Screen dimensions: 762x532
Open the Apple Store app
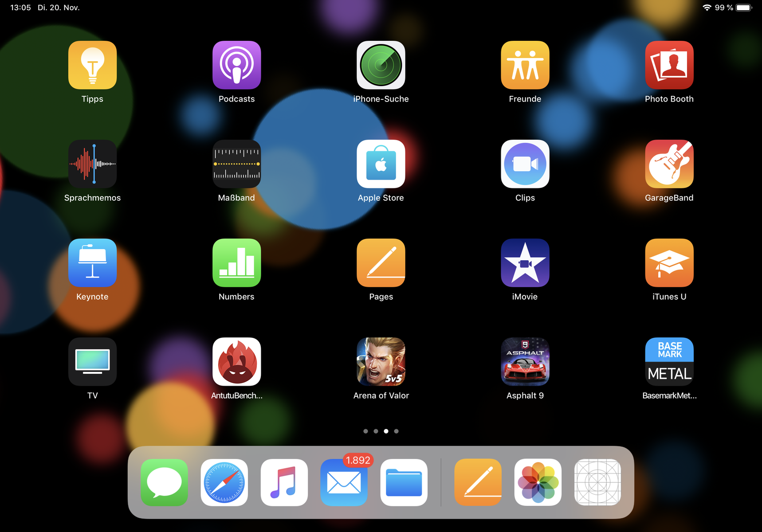(x=381, y=164)
